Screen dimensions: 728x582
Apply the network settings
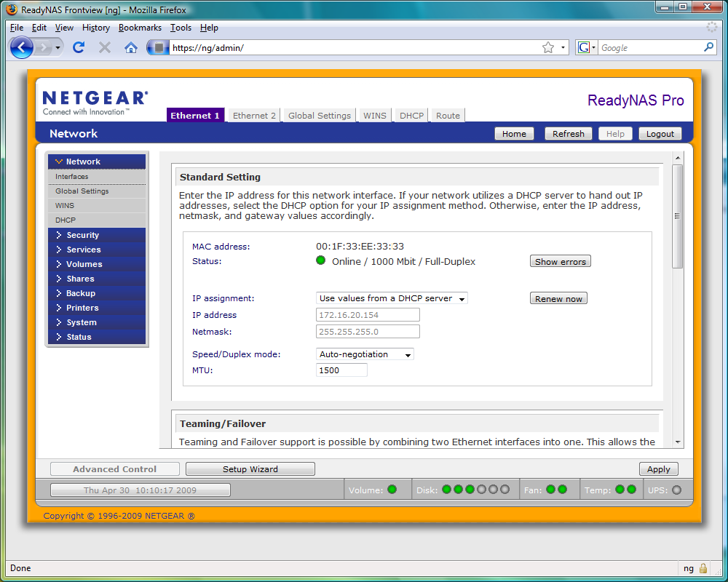(x=658, y=469)
